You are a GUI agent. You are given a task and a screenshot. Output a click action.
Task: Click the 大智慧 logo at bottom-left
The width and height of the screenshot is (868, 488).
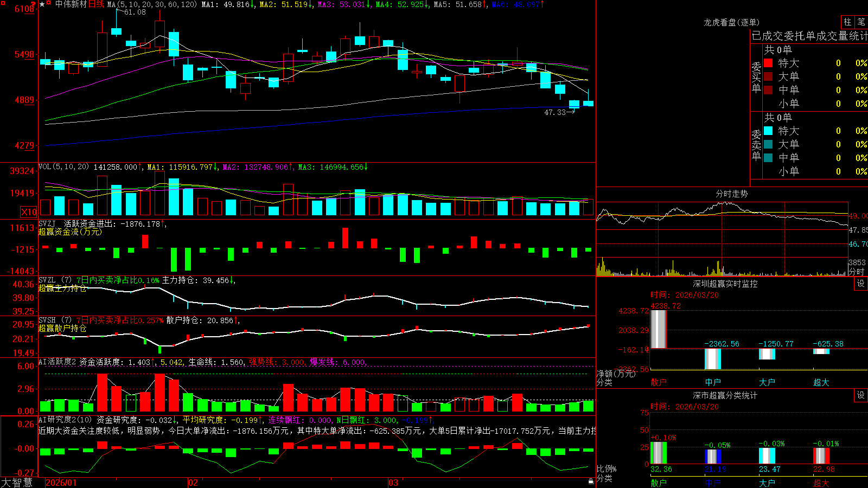[x=17, y=483]
